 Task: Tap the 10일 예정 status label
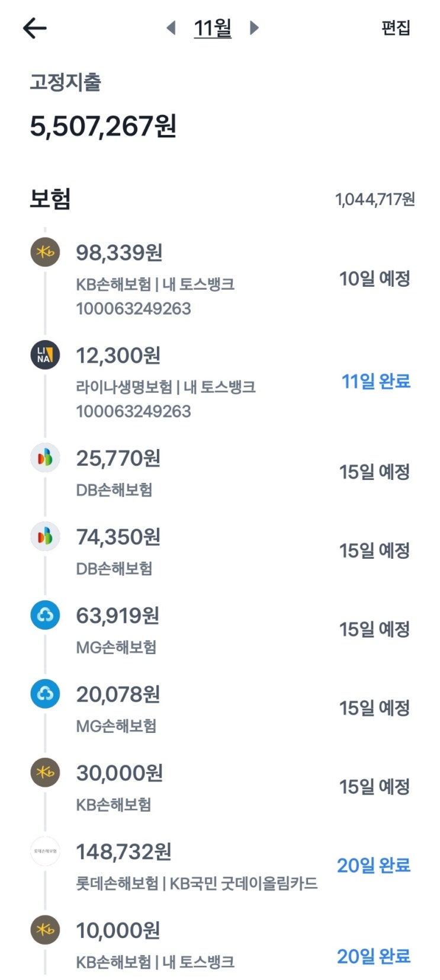[374, 278]
